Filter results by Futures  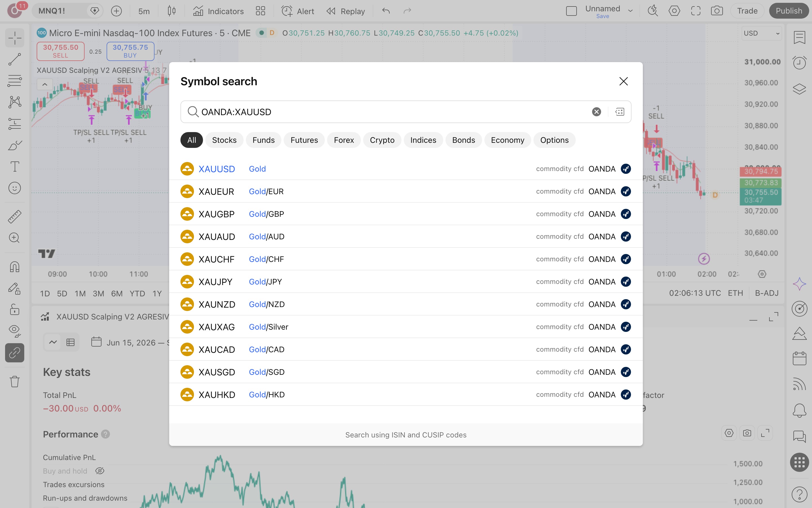pos(304,140)
